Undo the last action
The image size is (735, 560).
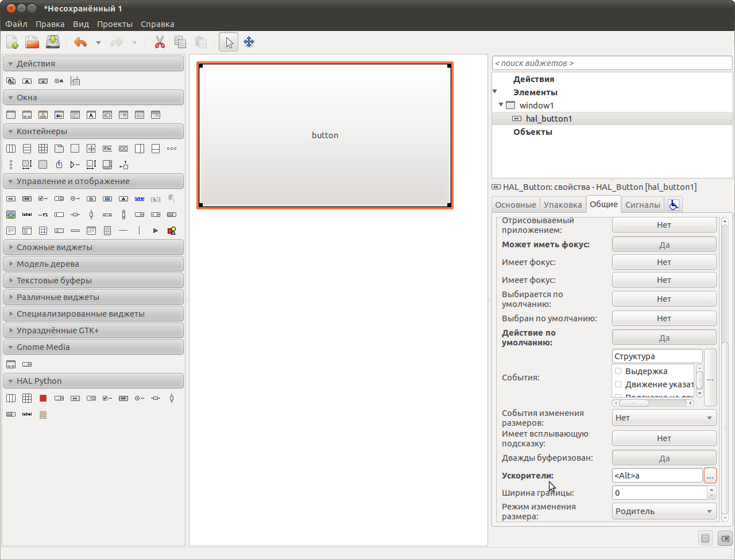point(80,42)
